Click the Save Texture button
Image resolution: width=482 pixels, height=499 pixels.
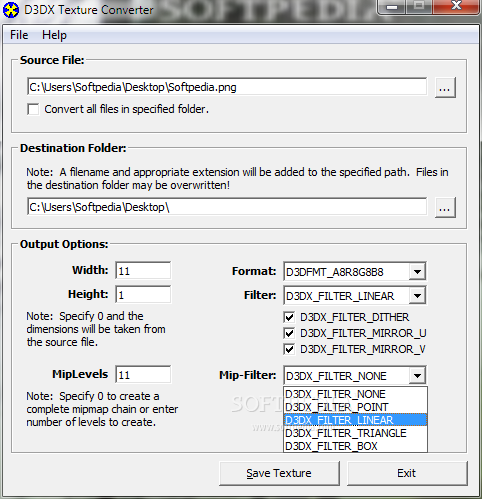[x=279, y=473]
